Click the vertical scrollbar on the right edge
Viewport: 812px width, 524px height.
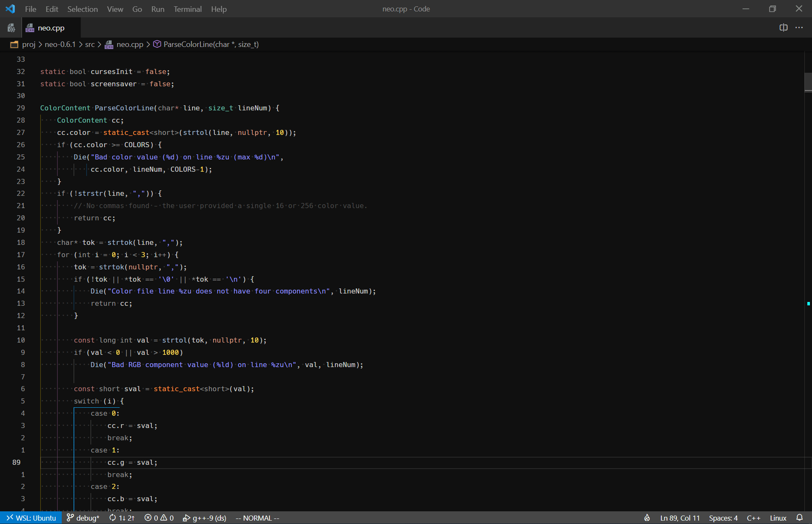(808, 82)
